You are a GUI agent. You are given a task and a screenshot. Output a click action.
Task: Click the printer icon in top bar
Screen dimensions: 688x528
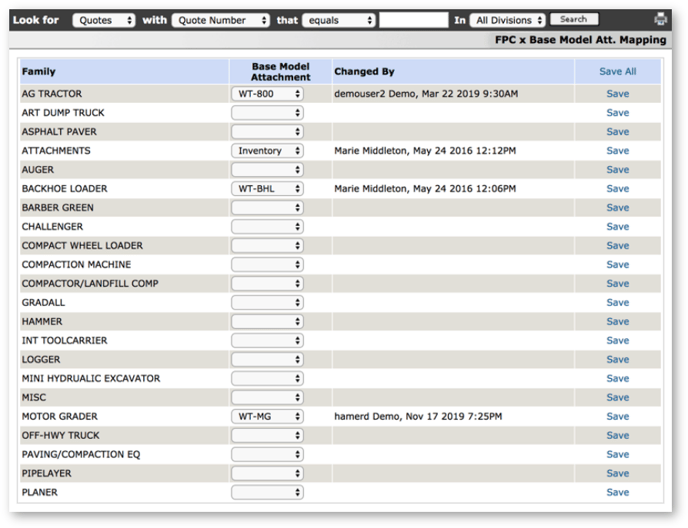(x=661, y=19)
